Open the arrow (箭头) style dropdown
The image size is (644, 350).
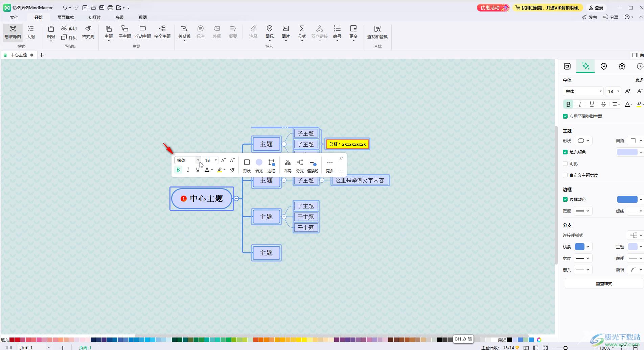click(583, 270)
